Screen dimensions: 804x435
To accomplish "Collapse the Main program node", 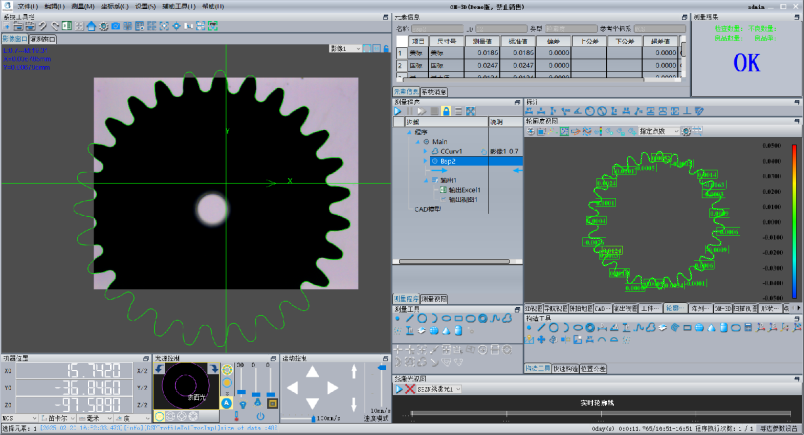I will pyautogui.click(x=416, y=142).
